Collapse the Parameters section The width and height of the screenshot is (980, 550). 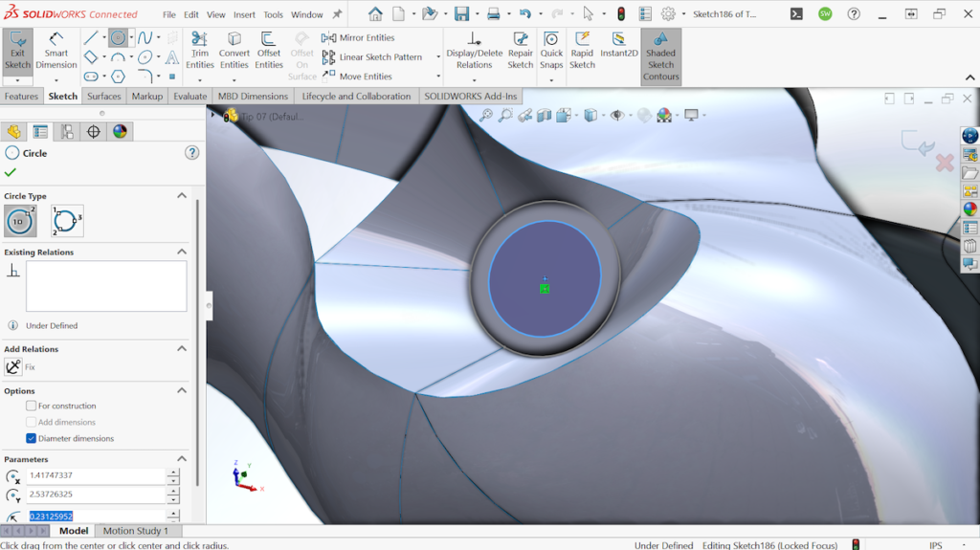pyautogui.click(x=182, y=459)
